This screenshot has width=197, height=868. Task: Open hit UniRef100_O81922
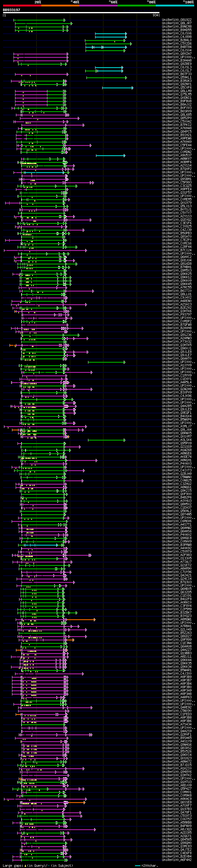[x=177, y=20]
